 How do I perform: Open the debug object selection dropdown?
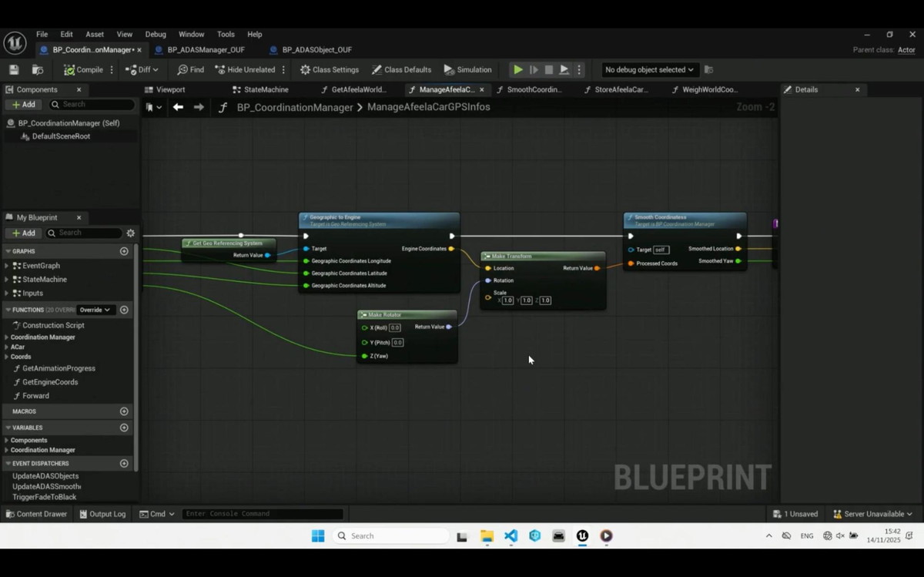(x=648, y=69)
